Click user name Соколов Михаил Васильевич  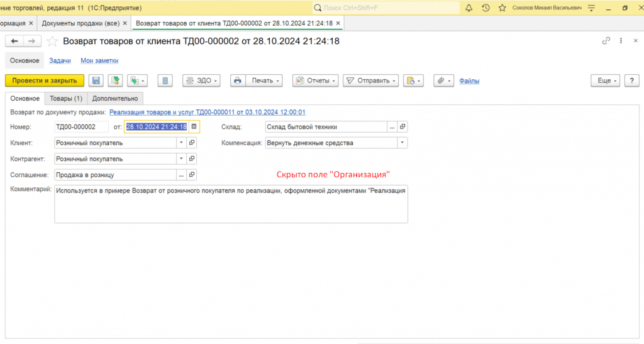547,8
